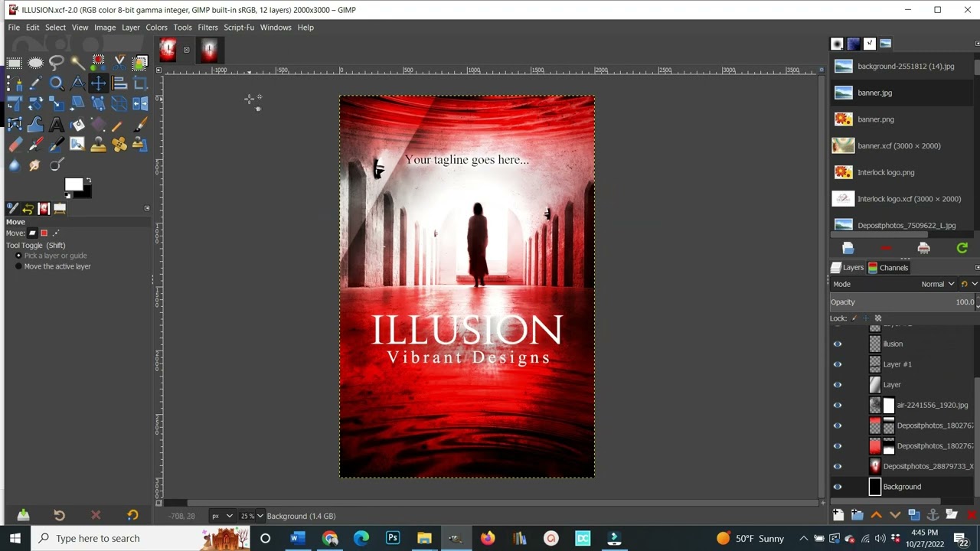This screenshot has width=980, height=551.
Task: Click the white foreground color swatch
Action: point(73,184)
